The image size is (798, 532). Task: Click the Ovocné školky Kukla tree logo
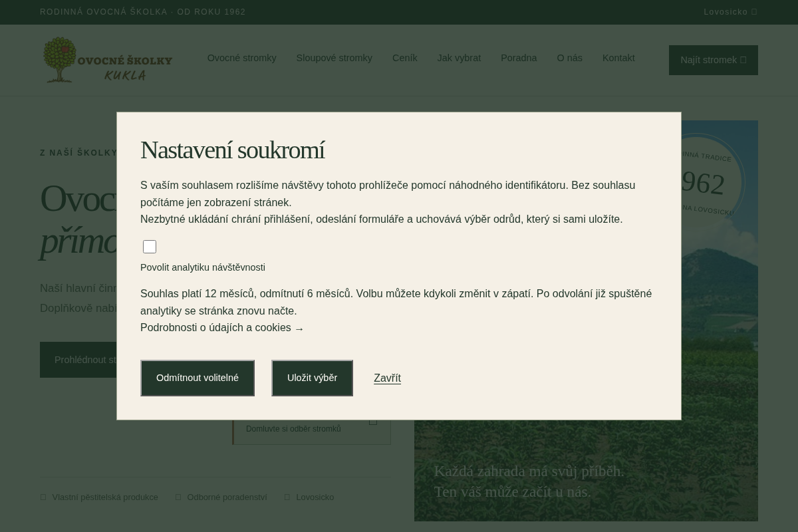pos(107,60)
